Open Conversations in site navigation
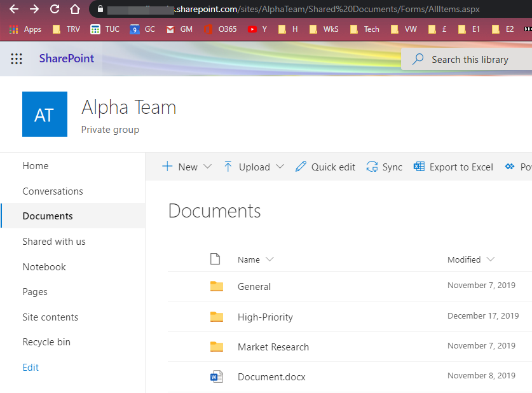Viewport: 532px width, 393px height. [x=53, y=191]
